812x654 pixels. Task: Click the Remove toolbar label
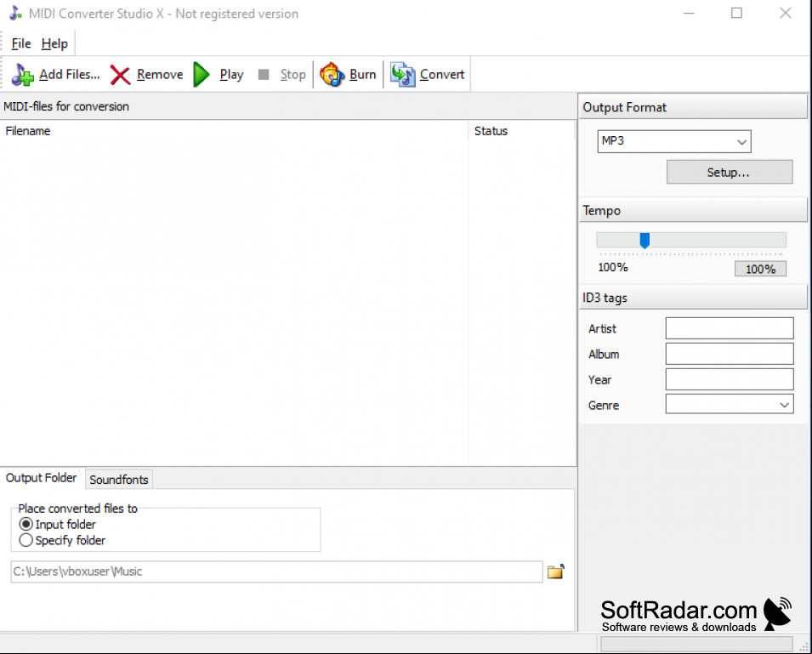click(x=160, y=75)
